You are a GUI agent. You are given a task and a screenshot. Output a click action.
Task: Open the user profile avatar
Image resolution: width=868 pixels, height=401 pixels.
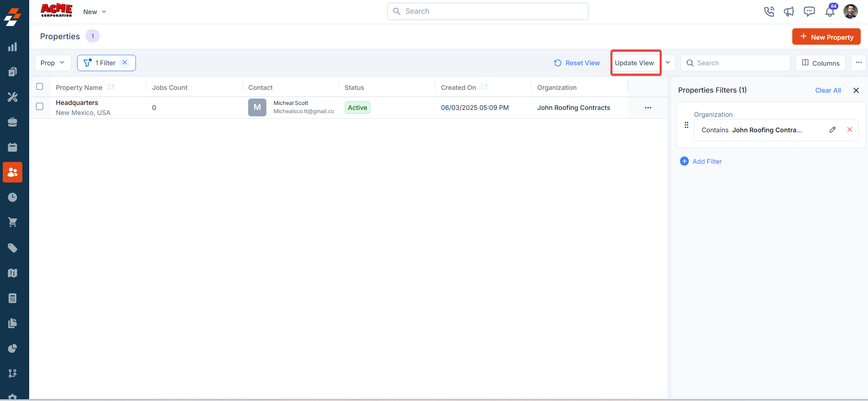pos(851,11)
